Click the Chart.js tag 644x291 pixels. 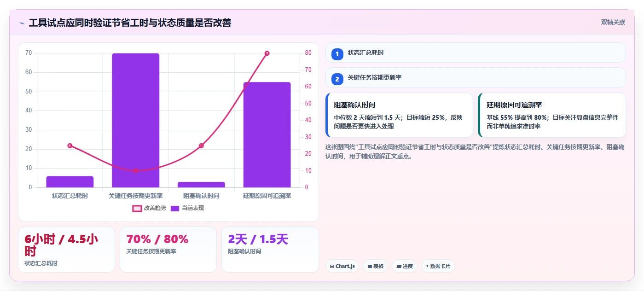[x=342, y=266]
